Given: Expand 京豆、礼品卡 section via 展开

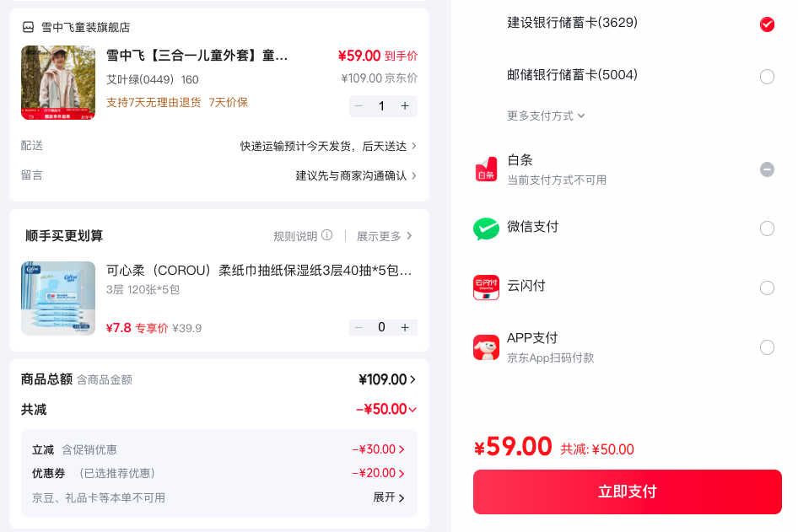Looking at the screenshot, I should tap(389, 497).
